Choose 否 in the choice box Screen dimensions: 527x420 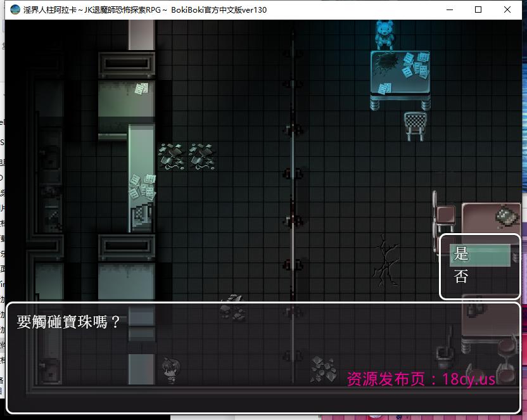pyautogui.click(x=480, y=277)
